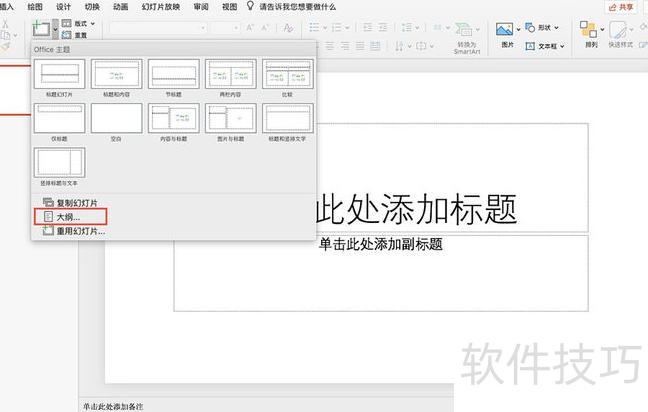The height and width of the screenshot is (412, 648).
Task: Select the 标题和内容 layout thumbnail
Action: click(x=117, y=74)
